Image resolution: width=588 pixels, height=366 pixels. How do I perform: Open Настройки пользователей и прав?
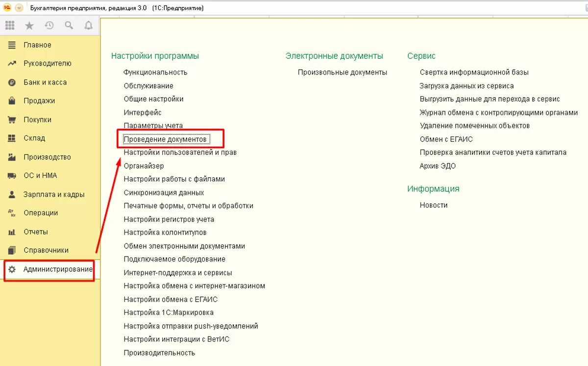tap(180, 153)
